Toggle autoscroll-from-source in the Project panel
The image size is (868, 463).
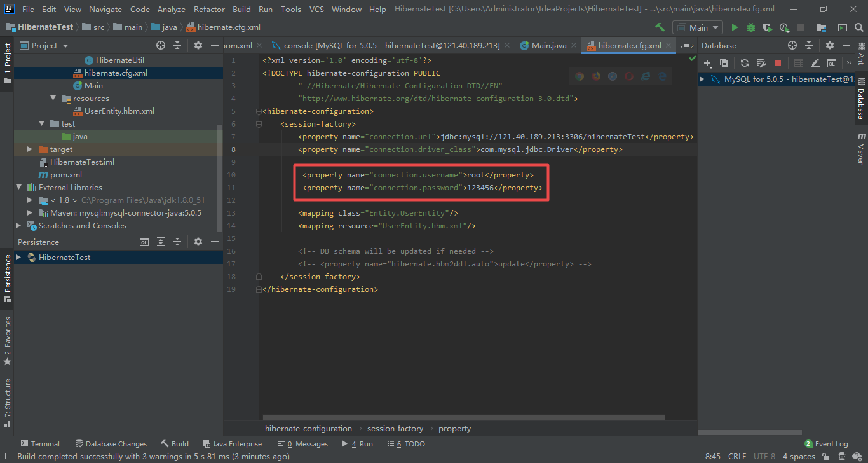pos(161,45)
